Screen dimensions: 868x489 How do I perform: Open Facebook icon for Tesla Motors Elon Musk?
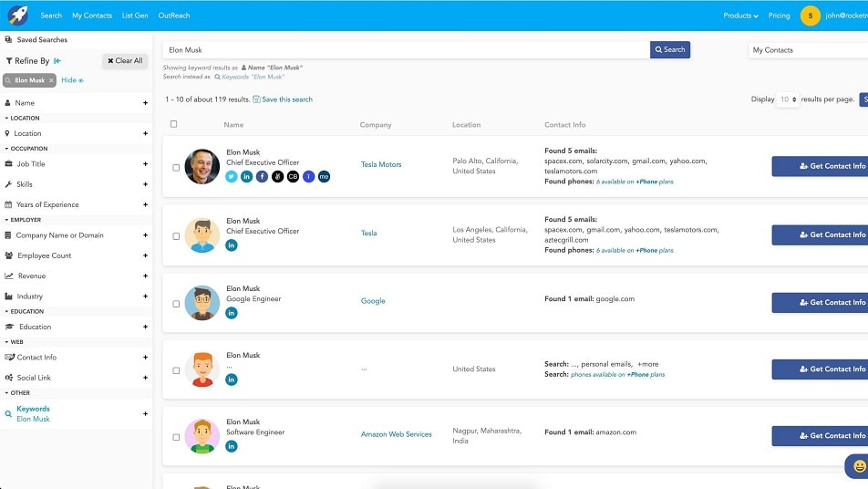pyautogui.click(x=263, y=177)
